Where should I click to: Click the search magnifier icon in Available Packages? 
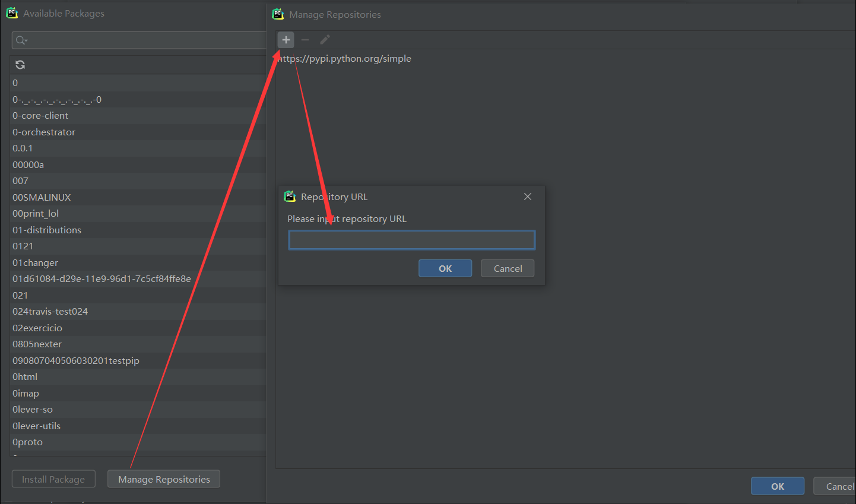point(21,40)
